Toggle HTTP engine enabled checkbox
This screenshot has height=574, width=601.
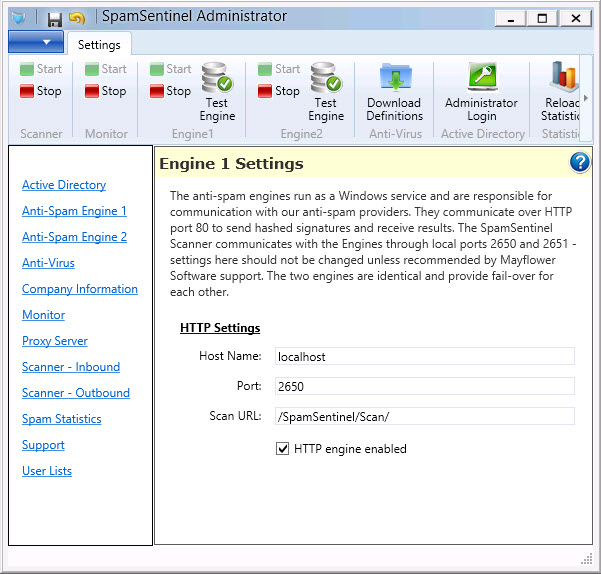[x=282, y=449]
